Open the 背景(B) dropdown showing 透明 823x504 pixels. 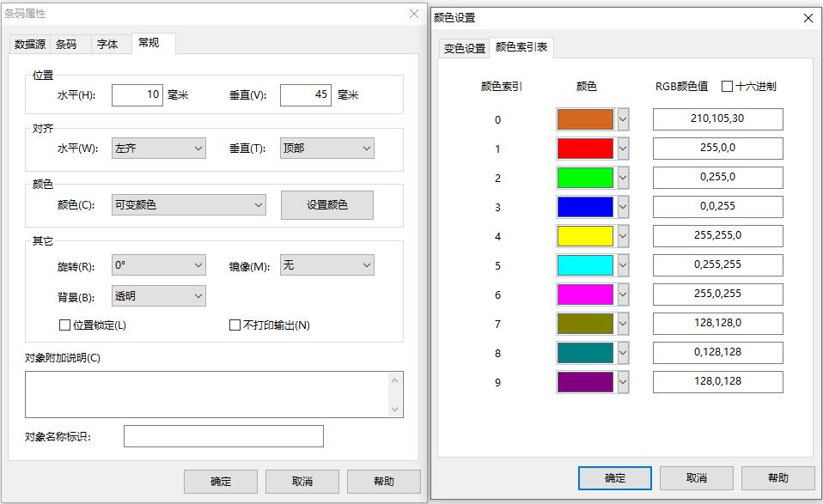(157, 295)
